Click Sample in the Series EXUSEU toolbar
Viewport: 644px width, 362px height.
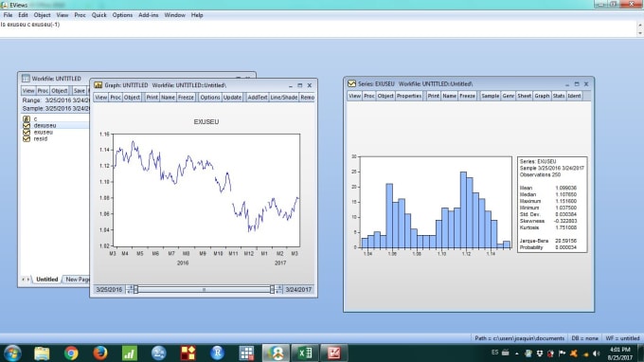(x=490, y=96)
